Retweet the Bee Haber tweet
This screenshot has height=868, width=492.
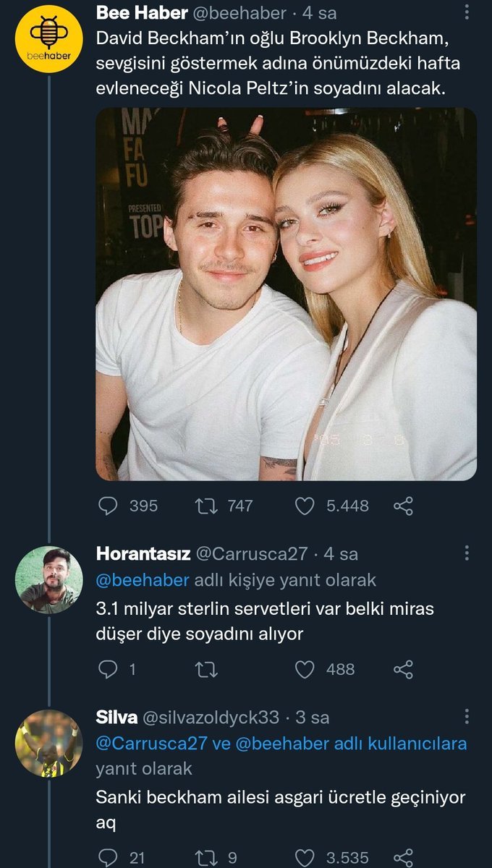[206, 506]
